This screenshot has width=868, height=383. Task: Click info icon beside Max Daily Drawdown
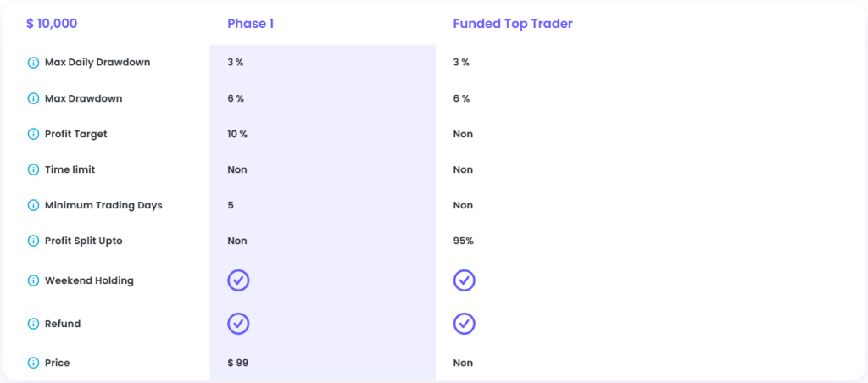tap(33, 63)
